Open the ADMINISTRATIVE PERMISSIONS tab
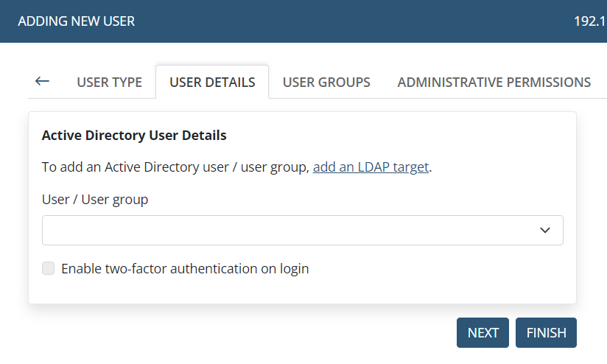 point(494,82)
